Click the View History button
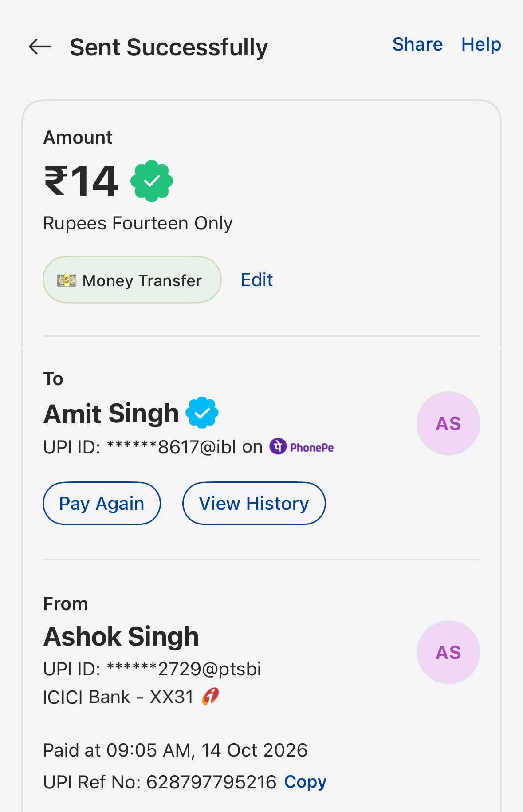This screenshot has height=812, width=523. [x=254, y=503]
